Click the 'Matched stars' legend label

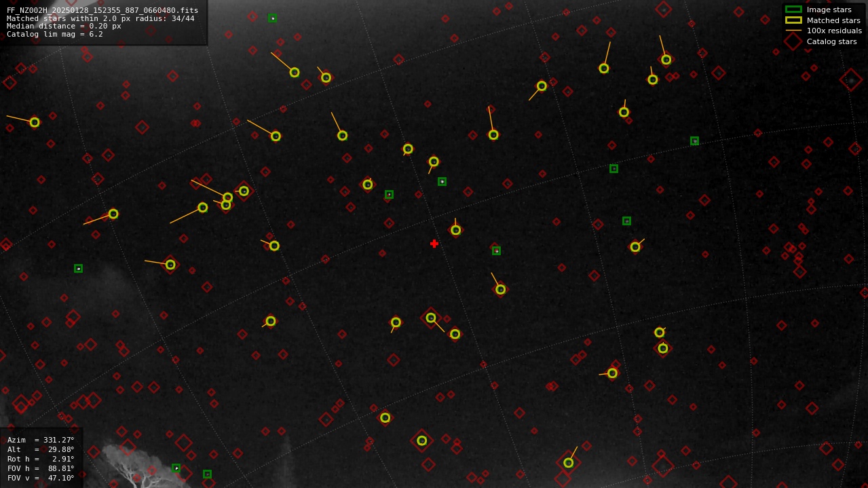click(x=833, y=20)
